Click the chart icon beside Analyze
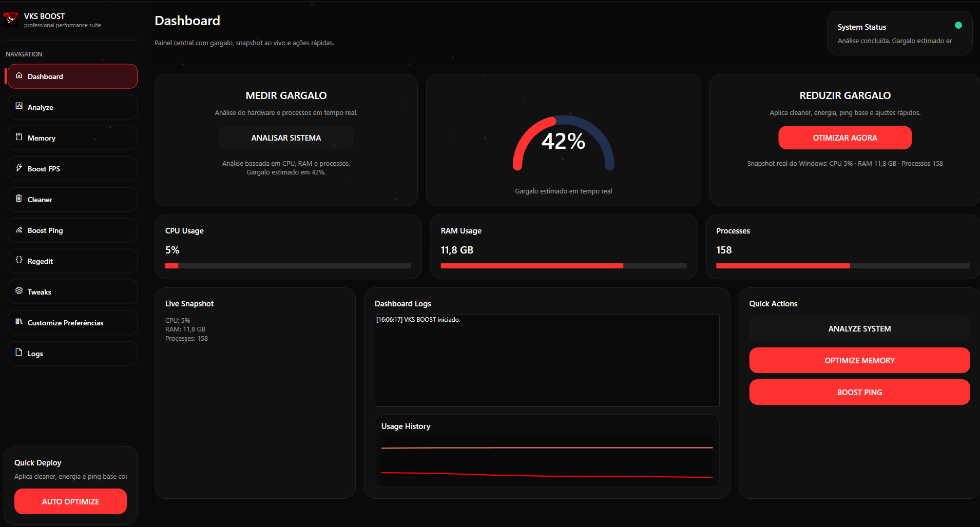The width and height of the screenshot is (980, 527). click(19, 106)
